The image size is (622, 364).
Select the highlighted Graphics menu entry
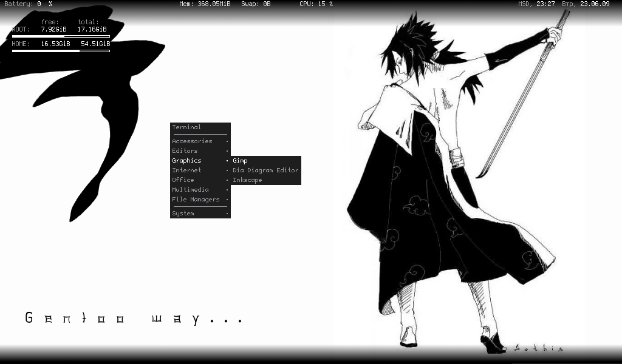coord(200,160)
